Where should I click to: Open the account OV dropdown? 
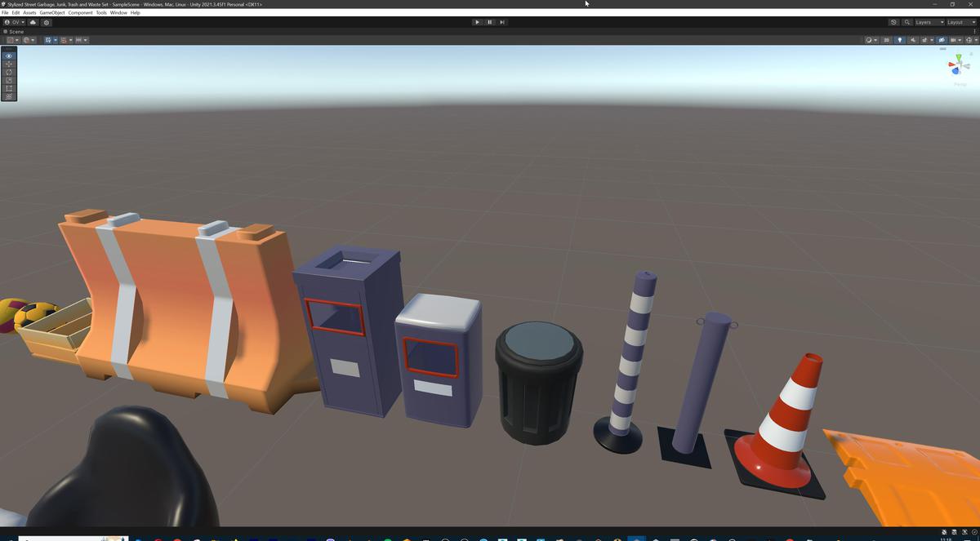14,22
